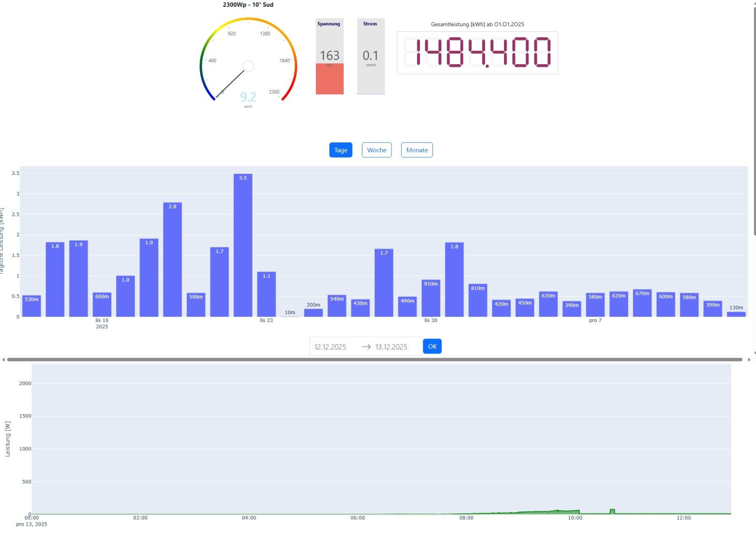This screenshot has width=756, height=534.
Task: Switch to Woche view
Action: coord(376,150)
